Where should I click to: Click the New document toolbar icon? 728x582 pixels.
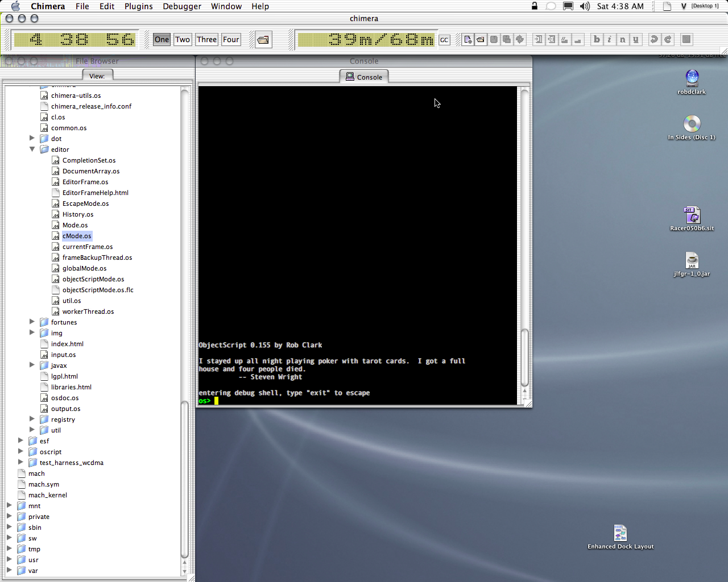click(468, 40)
